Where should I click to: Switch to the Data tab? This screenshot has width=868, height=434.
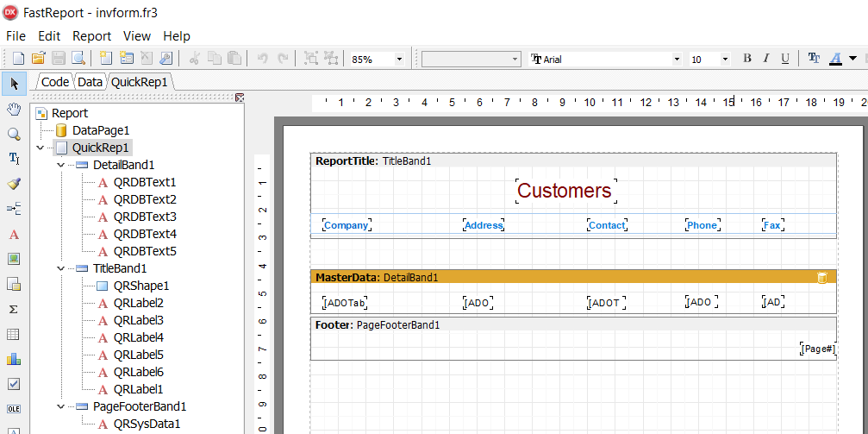point(90,82)
